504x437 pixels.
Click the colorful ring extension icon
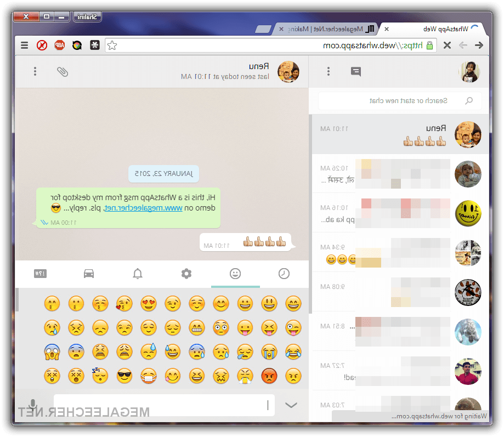pyautogui.click(x=77, y=46)
